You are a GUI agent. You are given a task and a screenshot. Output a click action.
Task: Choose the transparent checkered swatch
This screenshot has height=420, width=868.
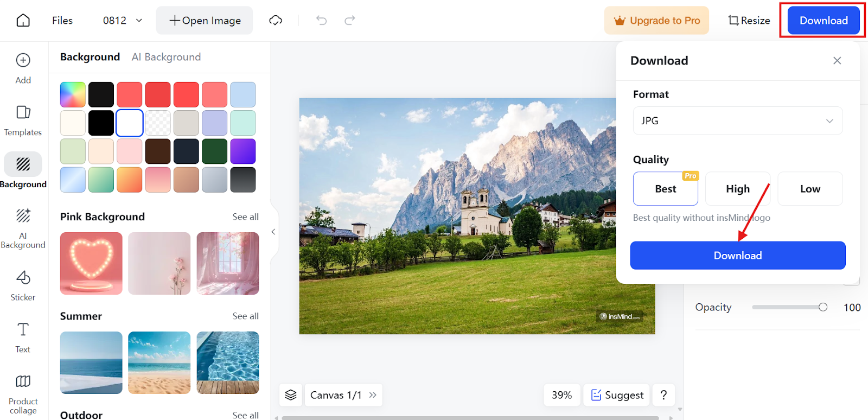tap(158, 123)
